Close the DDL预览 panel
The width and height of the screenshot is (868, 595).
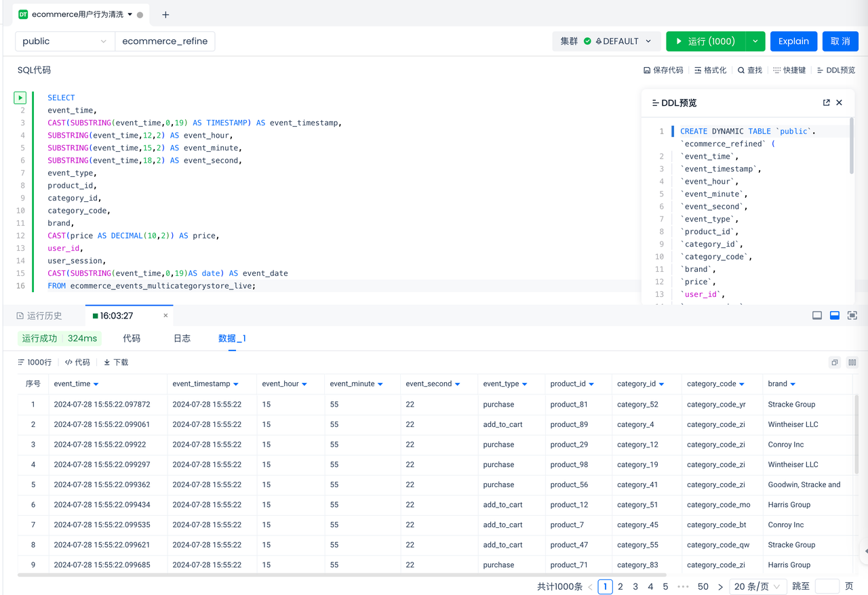coord(840,102)
